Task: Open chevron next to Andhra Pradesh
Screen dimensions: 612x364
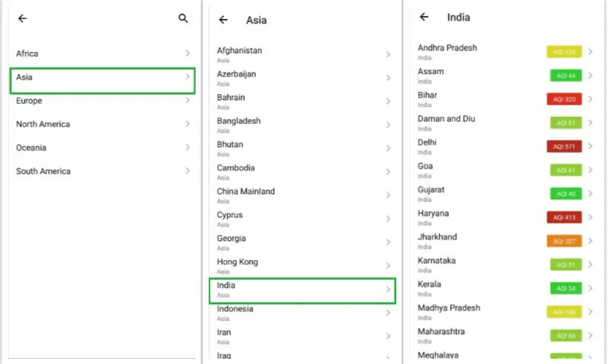Action: point(591,51)
